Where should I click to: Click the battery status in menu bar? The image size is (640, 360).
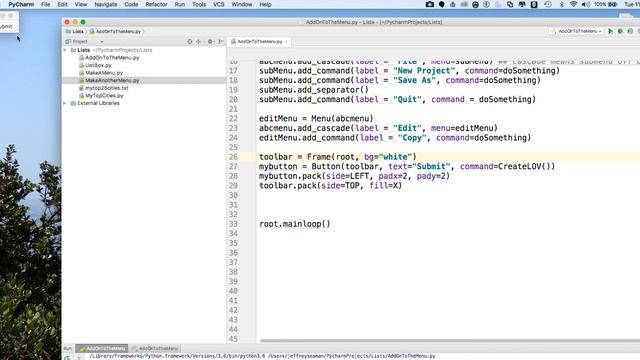[x=606, y=4]
